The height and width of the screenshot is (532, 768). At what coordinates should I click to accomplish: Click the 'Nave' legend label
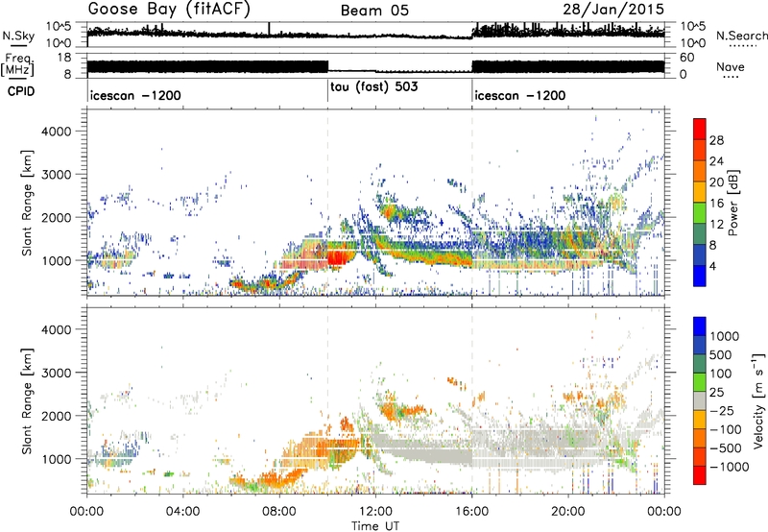[731, 67]
